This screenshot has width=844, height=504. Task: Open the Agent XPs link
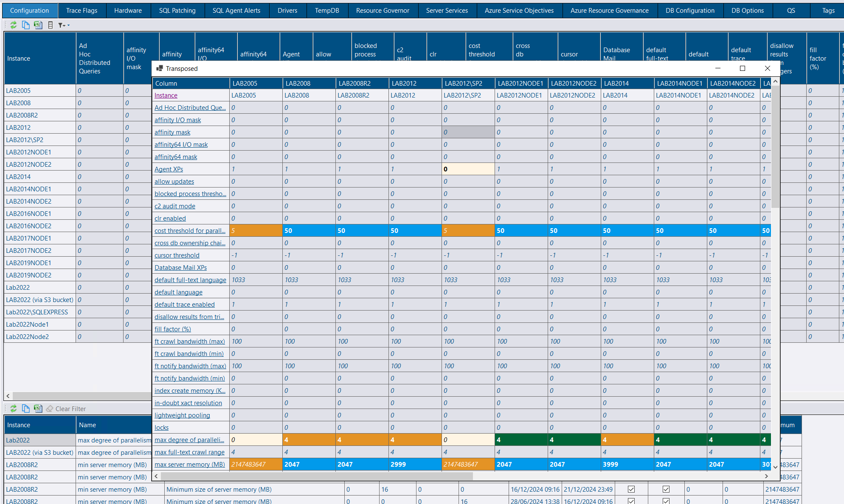tap(169, 169)
